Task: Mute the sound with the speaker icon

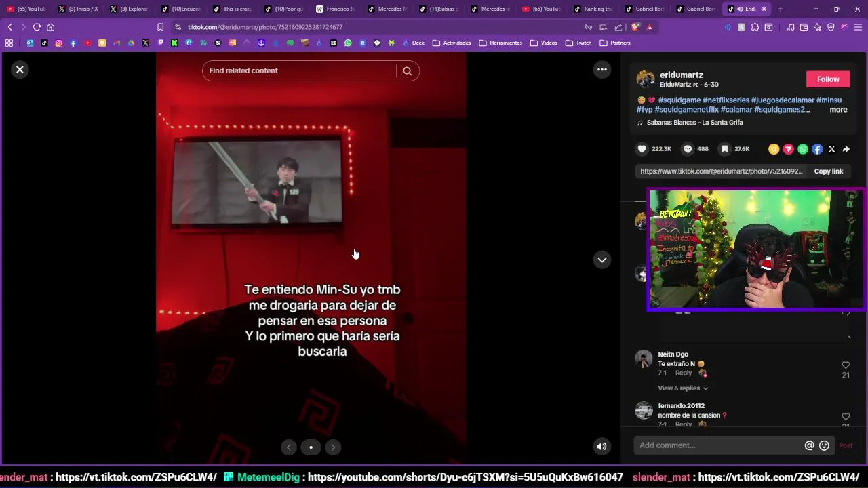Action: (x=601, y=446)
